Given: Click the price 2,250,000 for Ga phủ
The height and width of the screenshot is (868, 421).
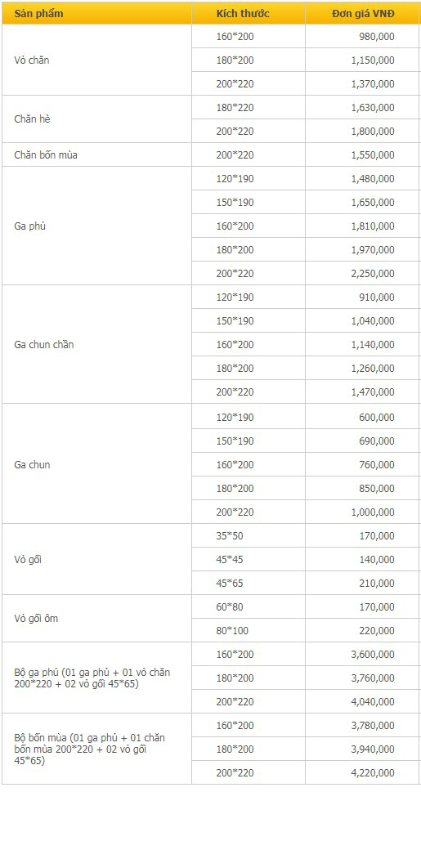Looking at the screenshot, I should coord(362,274).
